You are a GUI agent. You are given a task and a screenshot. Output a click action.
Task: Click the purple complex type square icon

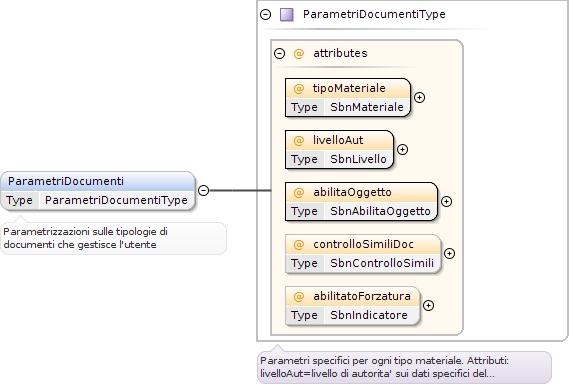tap(286, 15)
